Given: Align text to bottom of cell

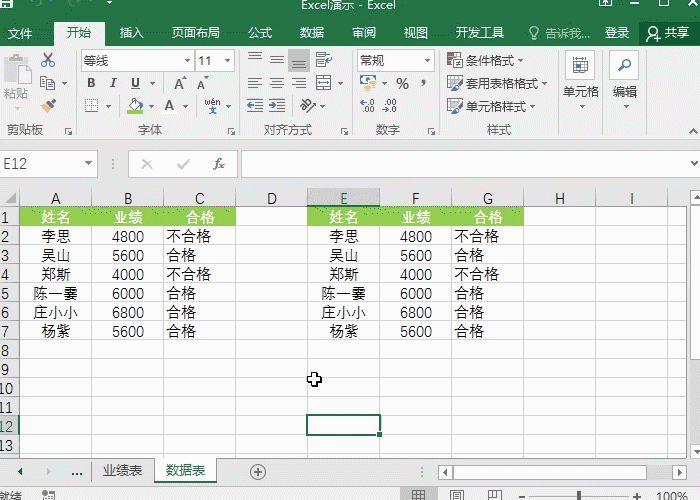Looking at the screenshot, I should (299, 60).
